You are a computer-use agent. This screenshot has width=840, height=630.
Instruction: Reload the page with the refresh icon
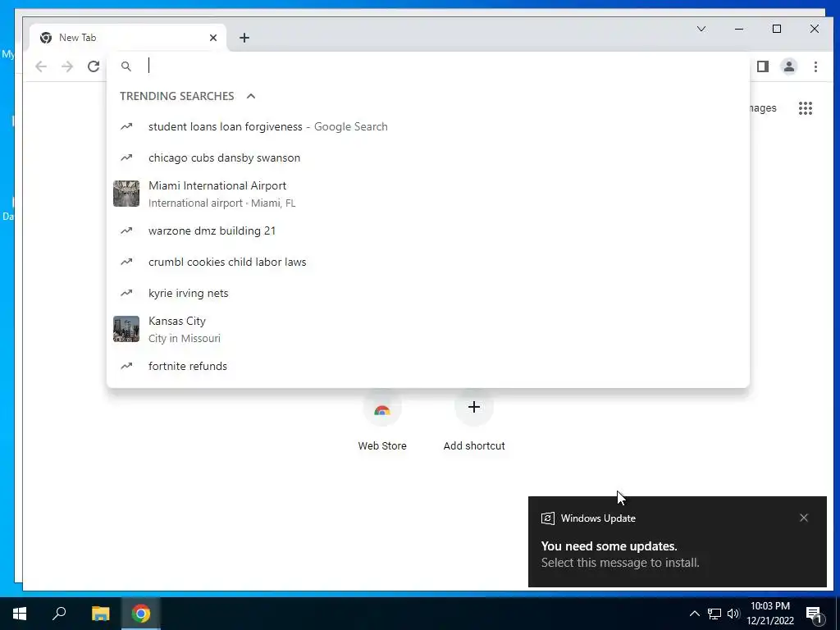94,66
